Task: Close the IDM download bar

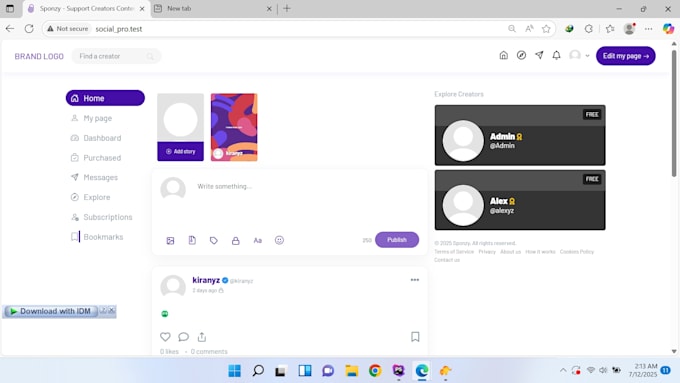Action: coord(112,310)
